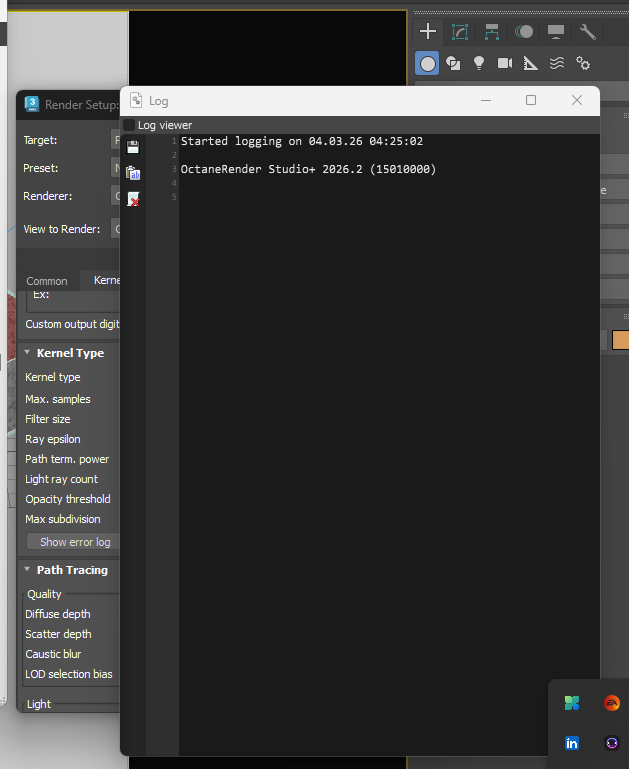Minimize the Log window
This screenshot has height=769, width=629.
[x=486, y=101]
